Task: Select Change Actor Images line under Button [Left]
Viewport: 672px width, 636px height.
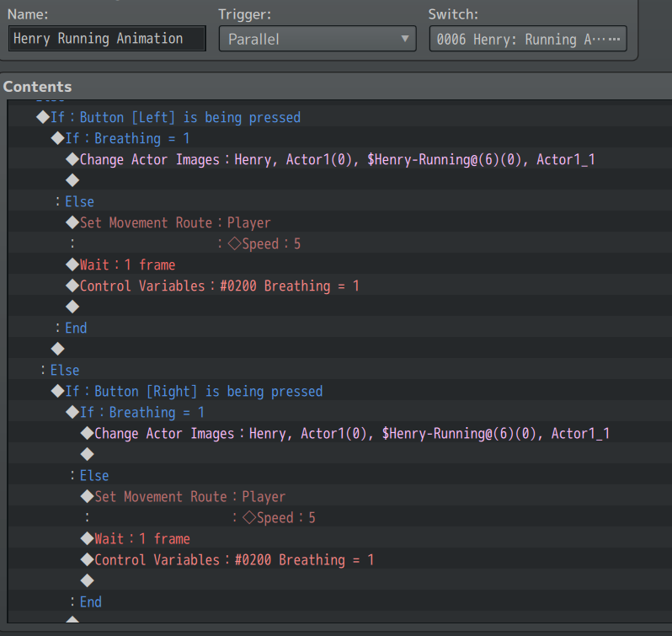Action: pyautogui.click(x=340, y=159)
